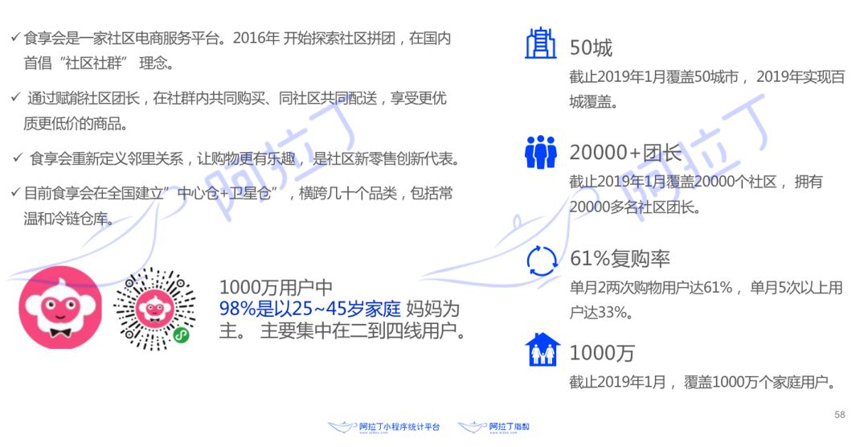Click the three-people group leaders icon
Screen dimensions: 868x447
[540, 152]
